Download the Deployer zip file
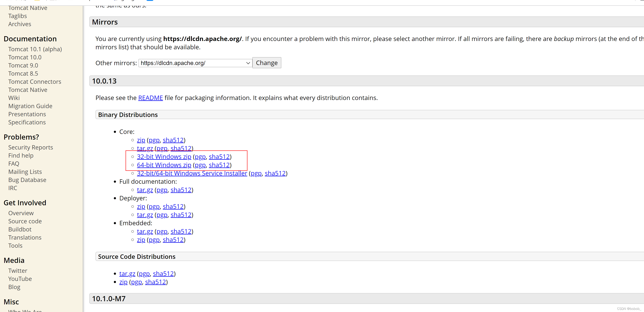644x312 pixels. 141,207
